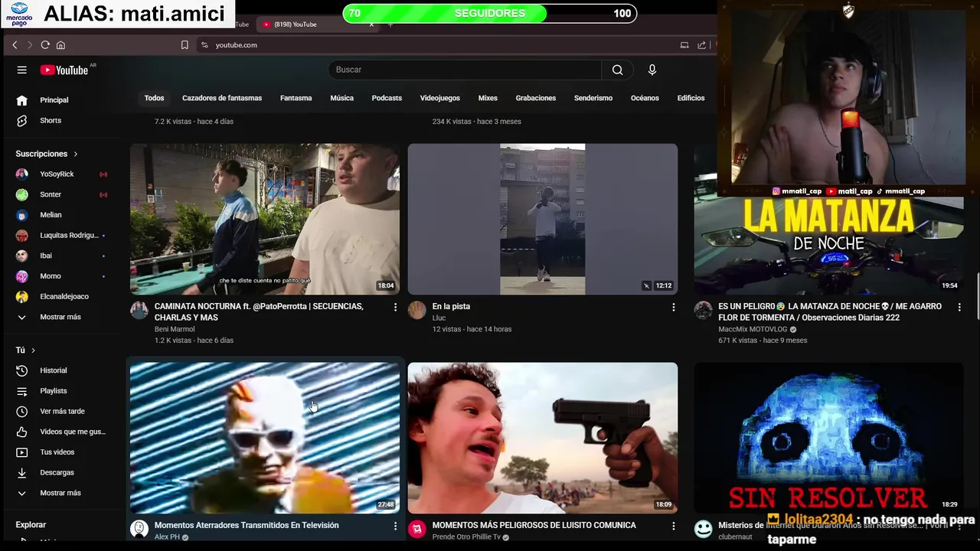Open Luquitas Rodriguez subscription channel
The image size is (980, 551).
[62, 236]
